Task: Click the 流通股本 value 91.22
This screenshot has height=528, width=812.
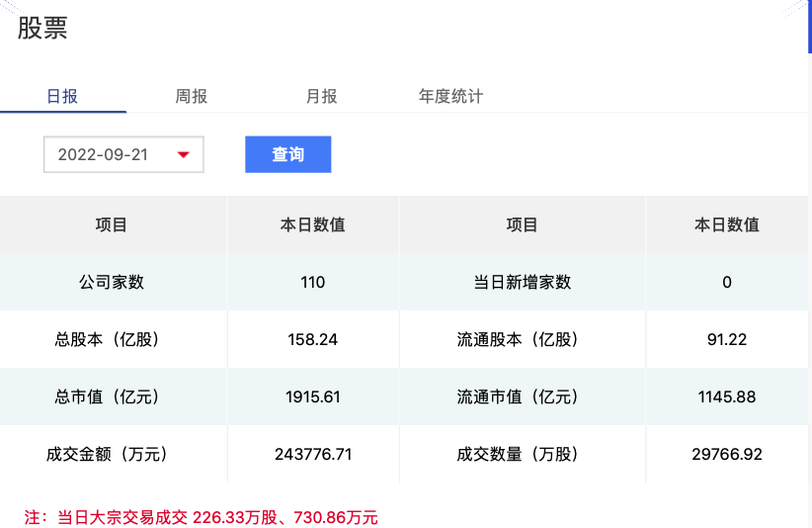Action: (x=727, y=340)
